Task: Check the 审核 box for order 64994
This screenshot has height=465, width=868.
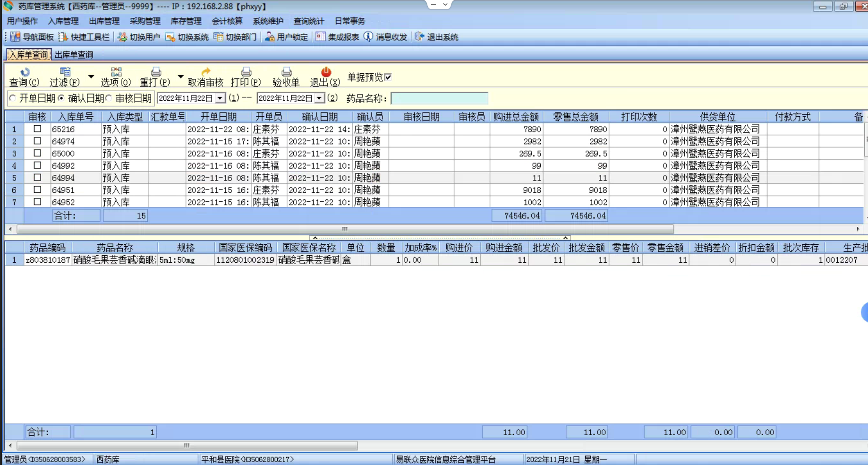Action: click(37, 177)
